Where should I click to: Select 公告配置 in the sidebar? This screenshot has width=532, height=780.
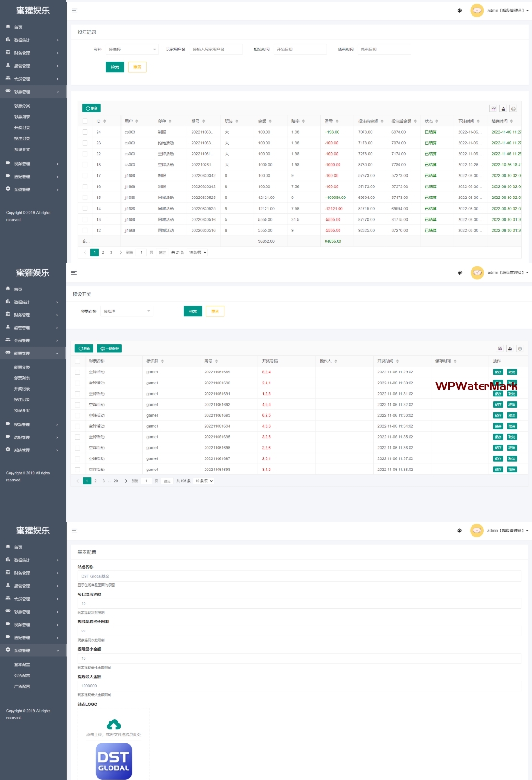(x=22, y=675)
